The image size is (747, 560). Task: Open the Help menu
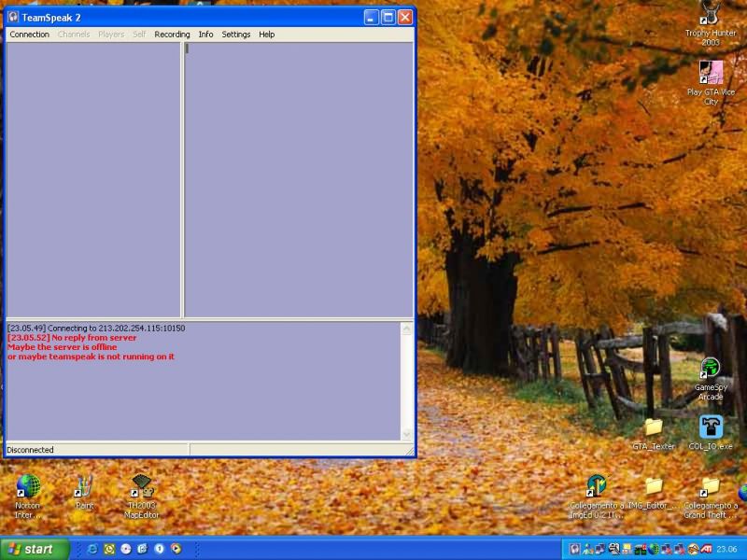point(267,35)
